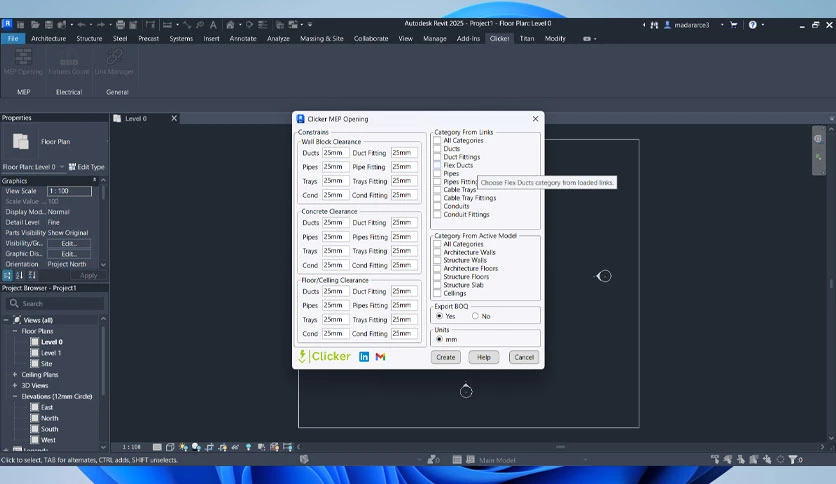Screen dimensions: 836x484
Task: Check All Categories under Category From Links
Action: tap(437, 140)
